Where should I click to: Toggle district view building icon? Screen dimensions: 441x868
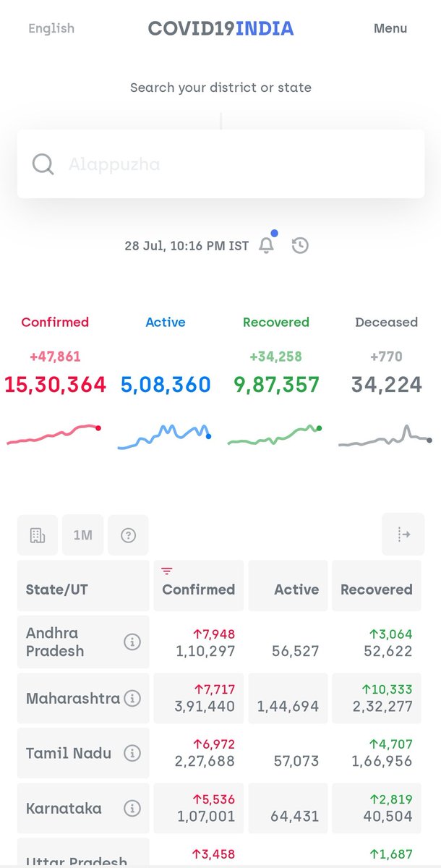point(38,535)
